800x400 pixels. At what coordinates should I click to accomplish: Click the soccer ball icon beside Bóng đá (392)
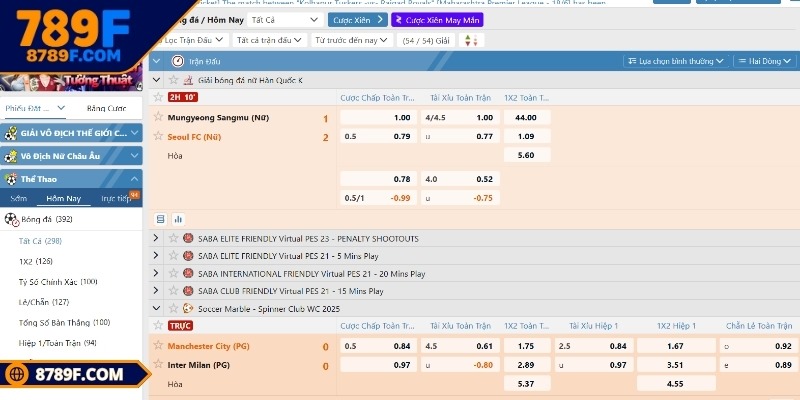[x=11, y=219]
